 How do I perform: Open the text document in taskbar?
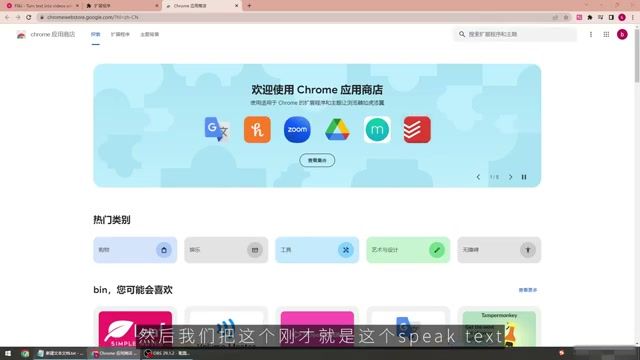coord(60,353)
